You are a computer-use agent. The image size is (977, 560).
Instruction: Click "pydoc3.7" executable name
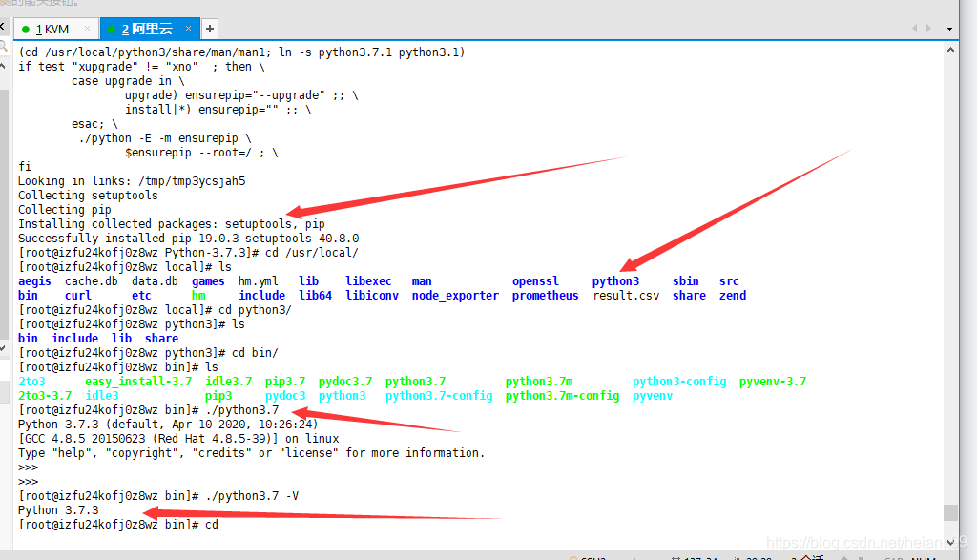[345, 382]
